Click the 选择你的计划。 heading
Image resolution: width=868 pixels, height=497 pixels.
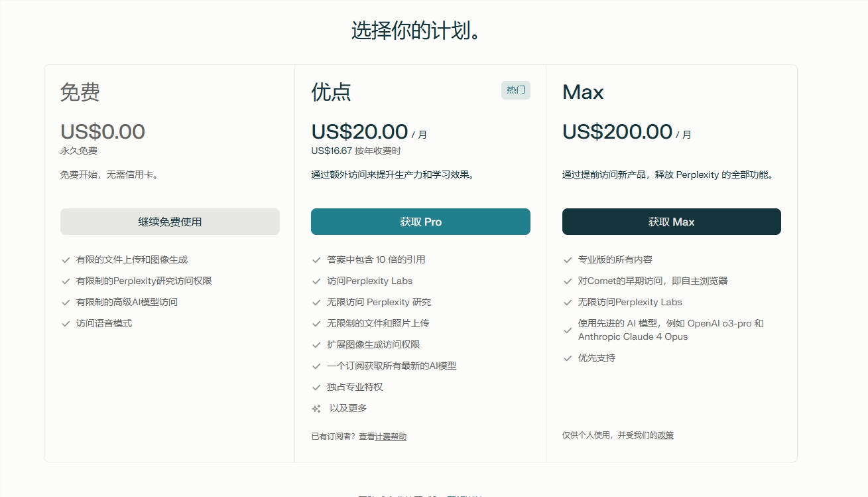[x=416, y=31]
